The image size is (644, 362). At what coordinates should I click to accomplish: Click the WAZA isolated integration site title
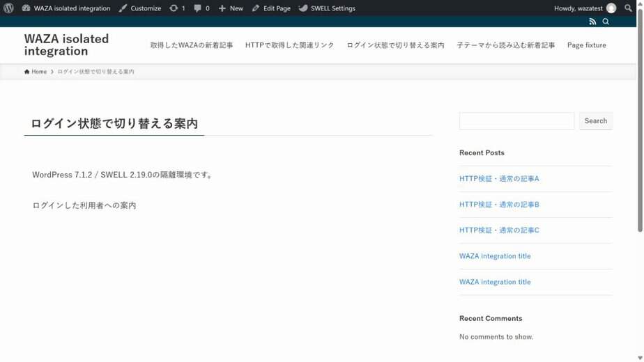click(66, 45)
